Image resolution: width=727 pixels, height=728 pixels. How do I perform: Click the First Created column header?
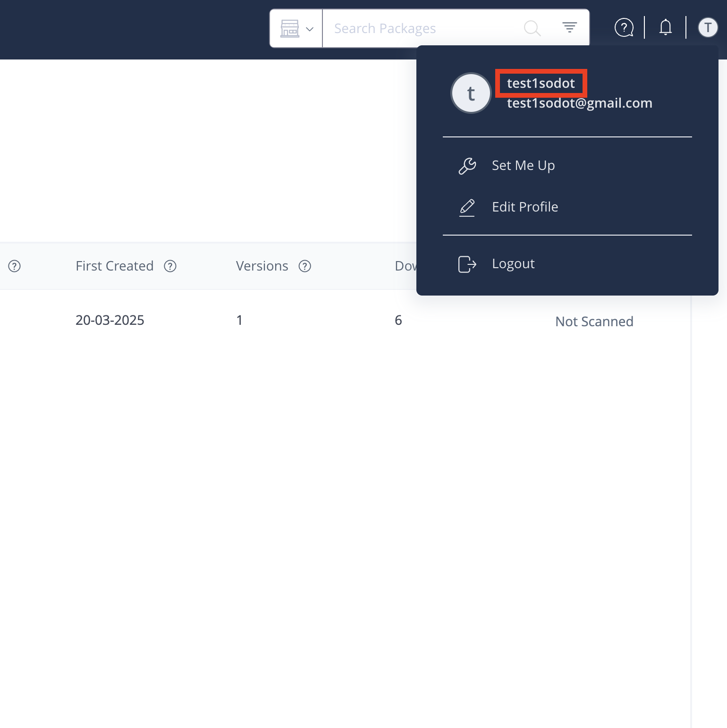[115, 266]
